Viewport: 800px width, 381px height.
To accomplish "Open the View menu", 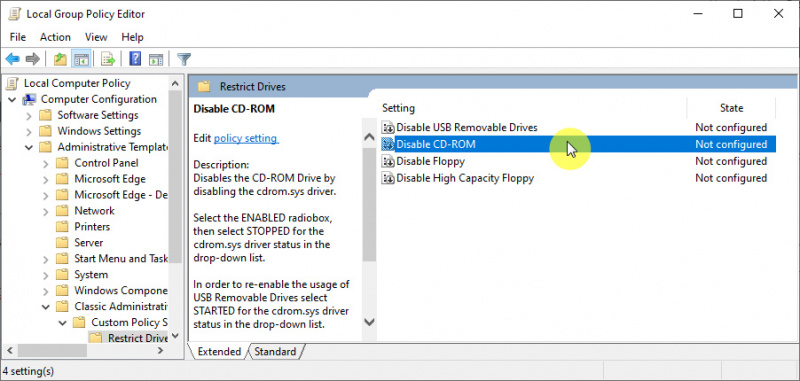I will 96,37.
